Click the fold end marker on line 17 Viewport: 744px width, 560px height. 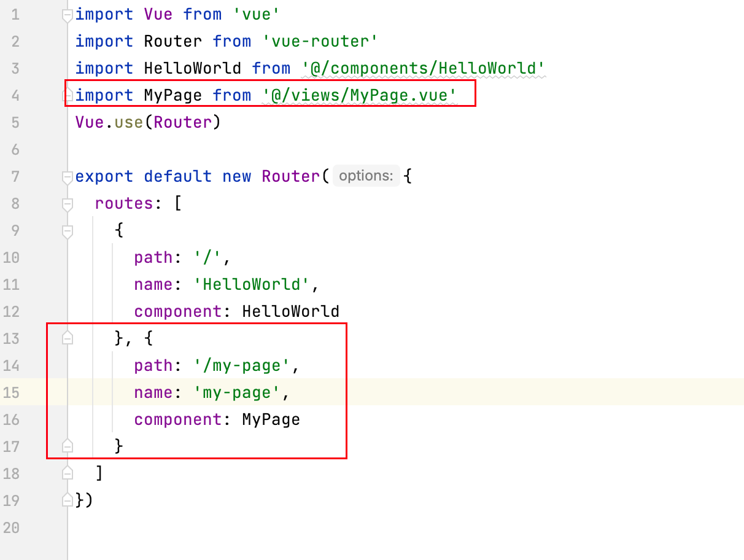68,445
